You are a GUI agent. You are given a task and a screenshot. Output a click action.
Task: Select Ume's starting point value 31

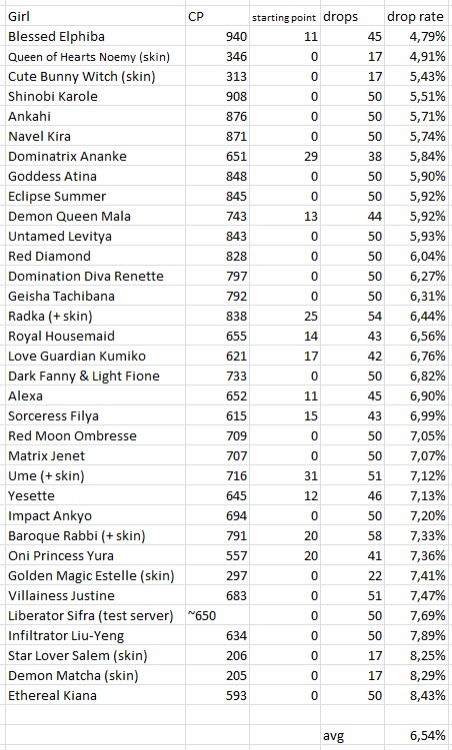(285, 476)
